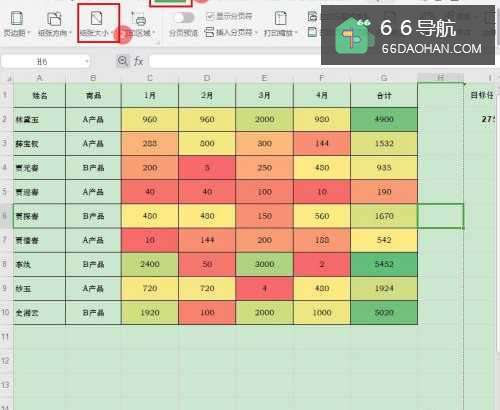The width and height of the screenshot is (500, 410).
Task: Click the formula bar input field
Action: tap(235, 61)
